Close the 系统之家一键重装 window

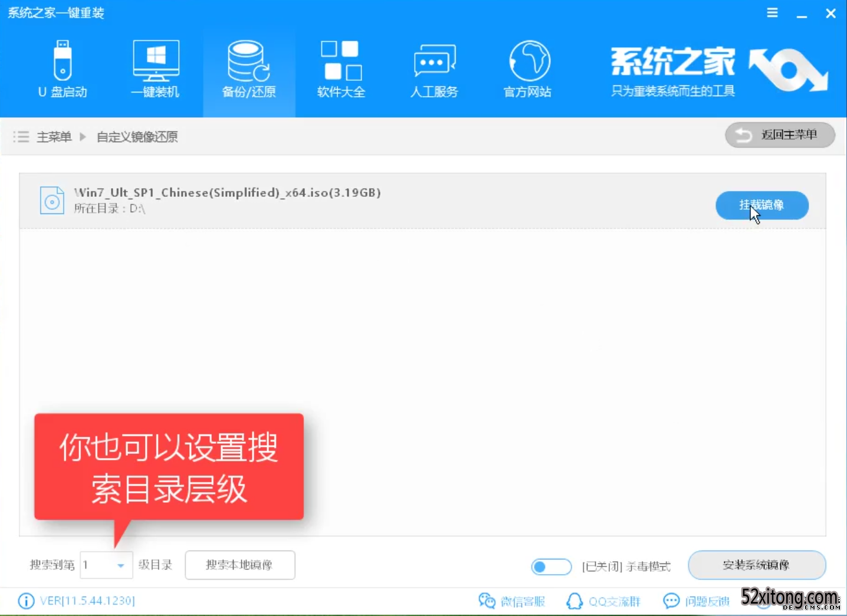tap(830, 13)
